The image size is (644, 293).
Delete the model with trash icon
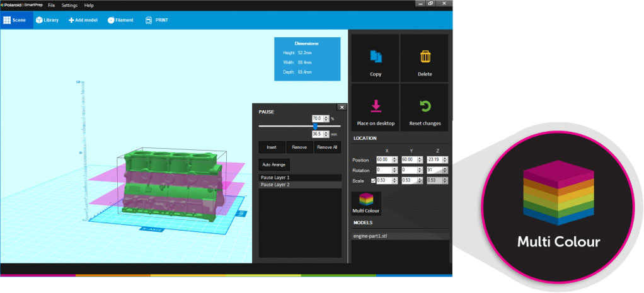(x=425, y=57)
